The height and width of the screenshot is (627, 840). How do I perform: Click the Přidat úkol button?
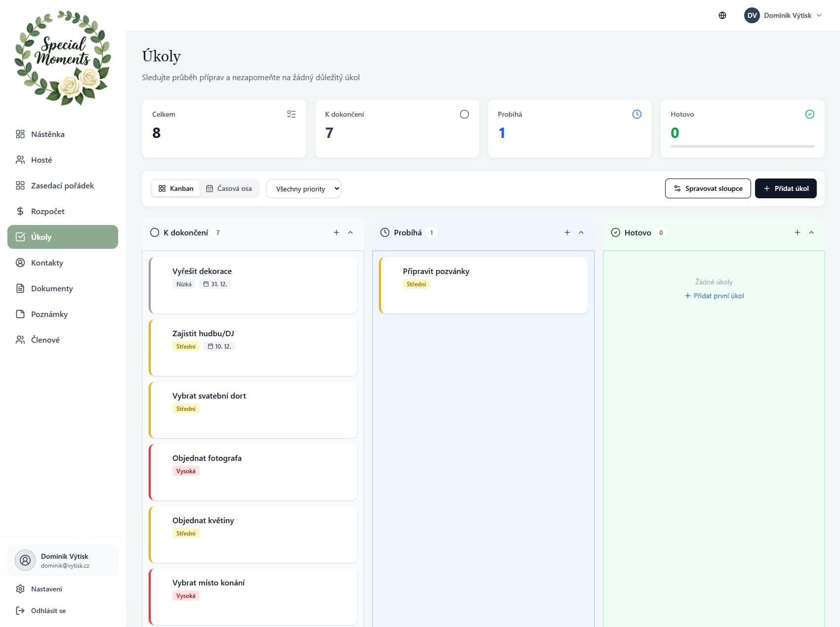[x=785, y=188]
